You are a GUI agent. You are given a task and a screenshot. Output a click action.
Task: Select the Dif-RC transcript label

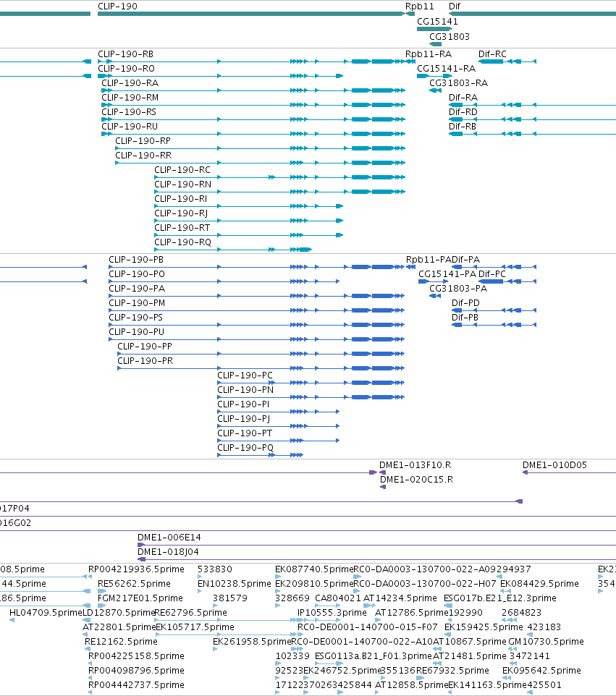tap(492, 54)
